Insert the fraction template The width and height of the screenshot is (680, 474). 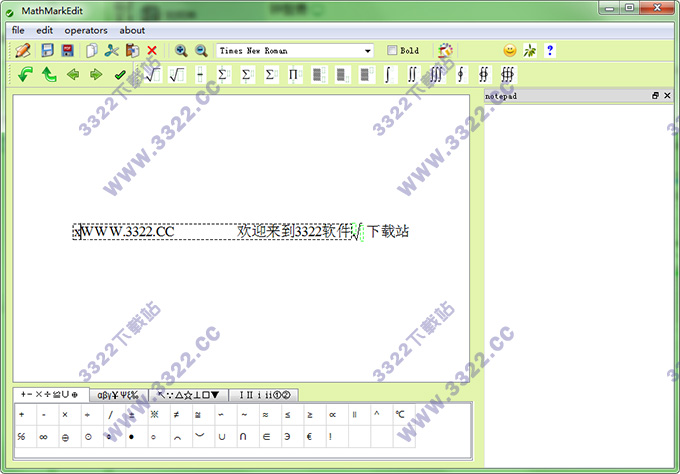[200, 75]
